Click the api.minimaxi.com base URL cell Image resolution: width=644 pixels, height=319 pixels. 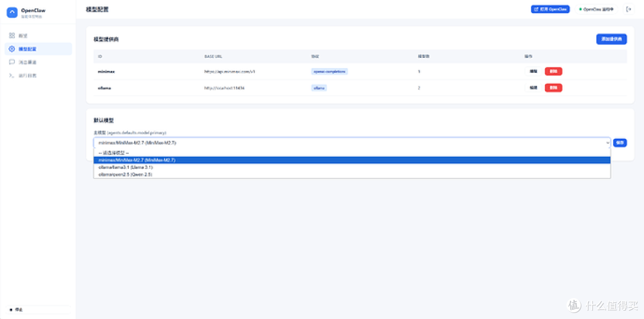(230, 72)
